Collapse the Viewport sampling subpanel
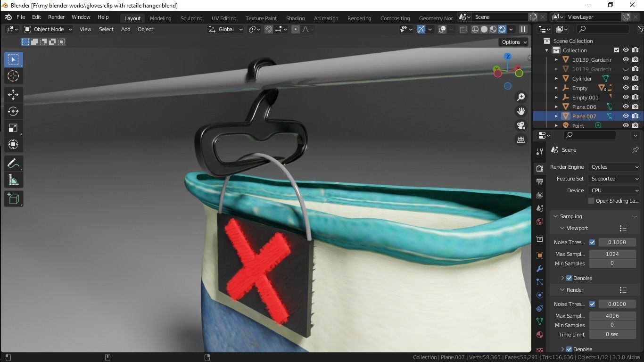Screen dimensions: 644x362 [562, 228]
